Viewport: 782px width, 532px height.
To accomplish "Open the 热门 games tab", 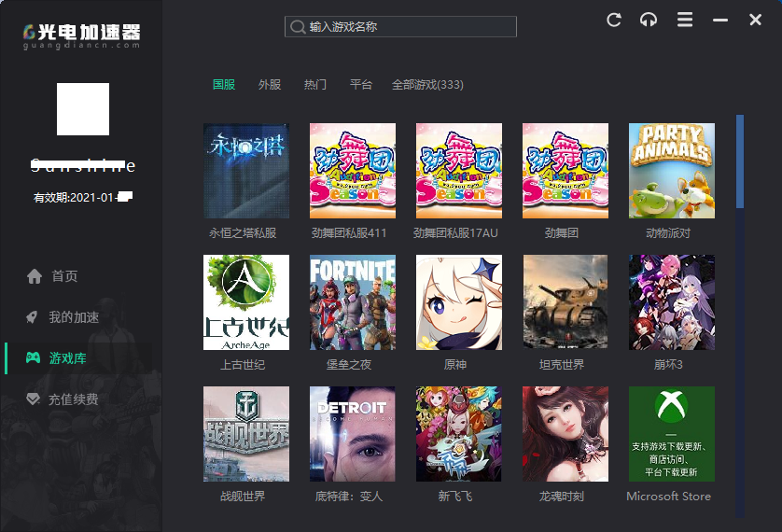I will coord(315,85).
